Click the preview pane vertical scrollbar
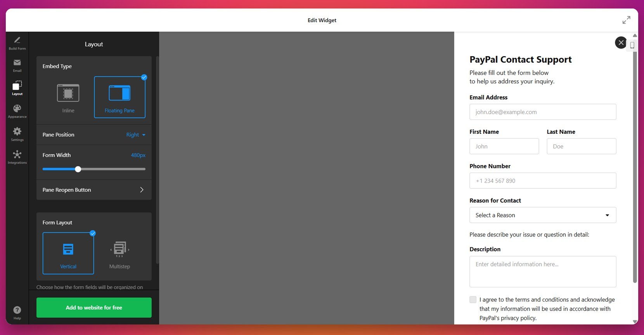The image size is (644, 335). click(x=635, y=167)
